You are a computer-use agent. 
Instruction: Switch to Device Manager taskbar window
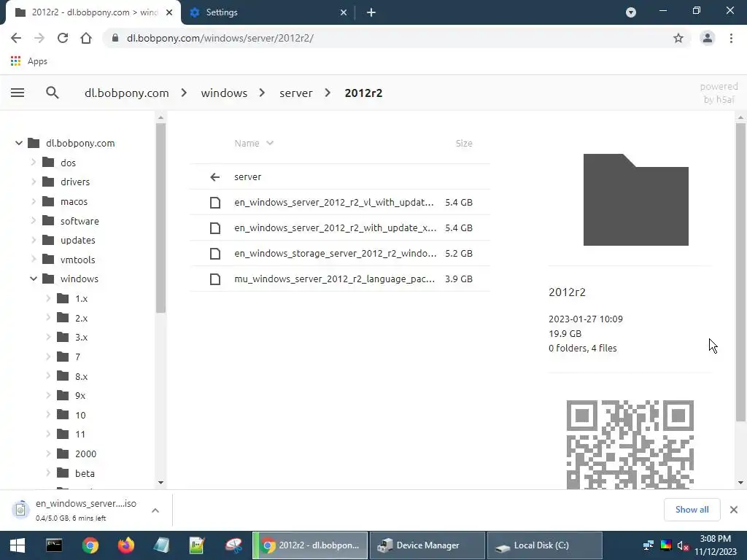click(x=427, y=545)
